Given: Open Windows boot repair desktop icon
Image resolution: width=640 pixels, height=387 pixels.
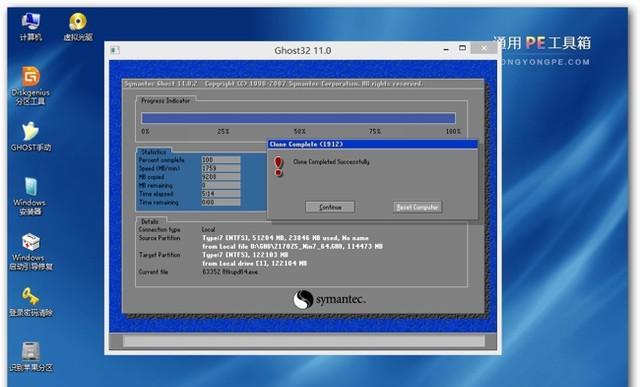Looking at the screenshot, I should 31,252.
